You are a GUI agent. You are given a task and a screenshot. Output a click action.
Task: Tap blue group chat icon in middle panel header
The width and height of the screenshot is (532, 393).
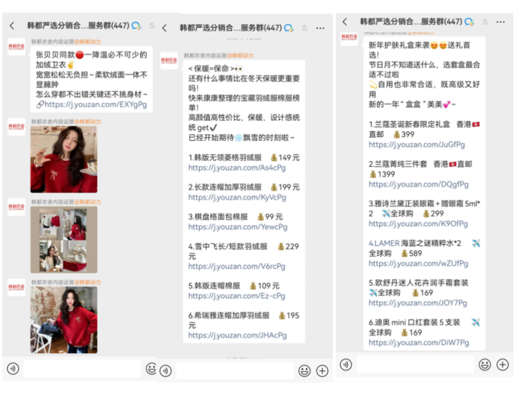(x=289, y=28)
